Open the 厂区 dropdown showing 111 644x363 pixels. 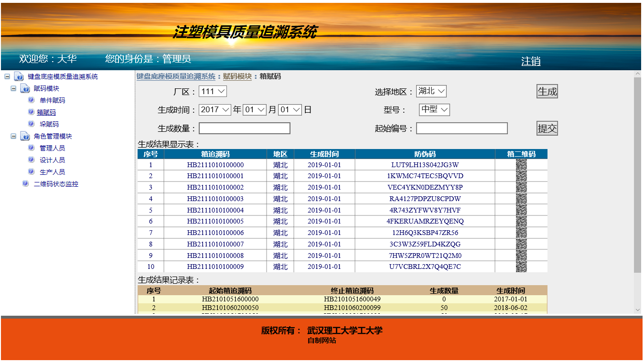[213, 91]
